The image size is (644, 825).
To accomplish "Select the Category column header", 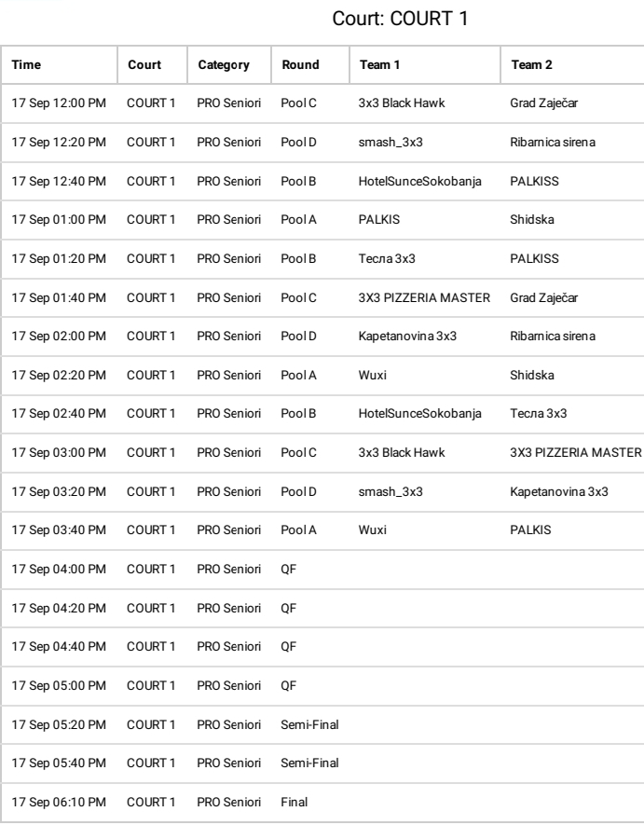I will pos(223,65).
